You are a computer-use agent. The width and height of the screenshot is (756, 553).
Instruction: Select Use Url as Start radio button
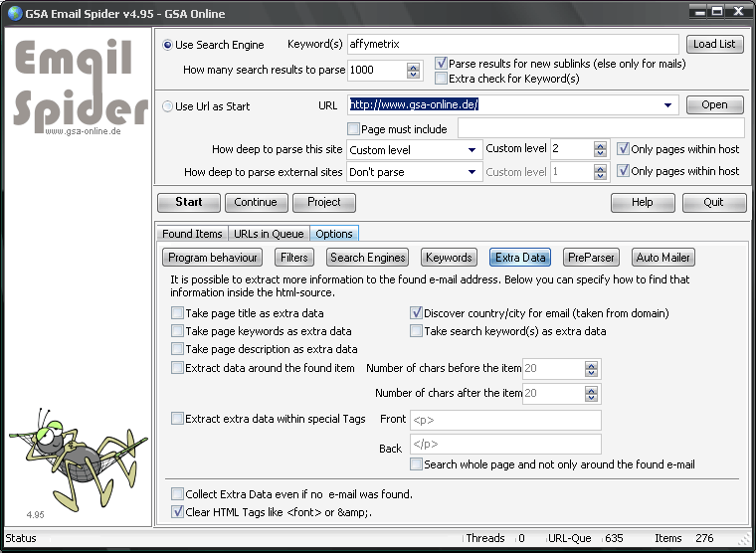pyautogui.click(x=167, y=106)
